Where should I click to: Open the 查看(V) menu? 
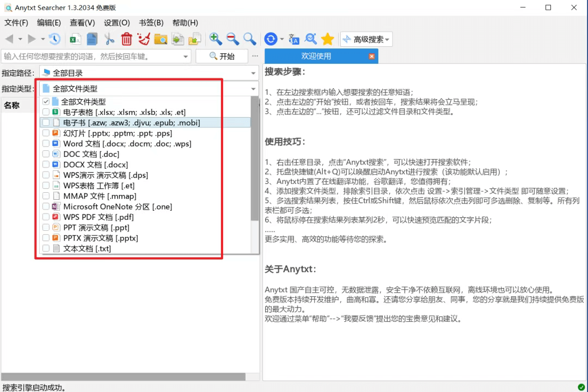[82, 23]
